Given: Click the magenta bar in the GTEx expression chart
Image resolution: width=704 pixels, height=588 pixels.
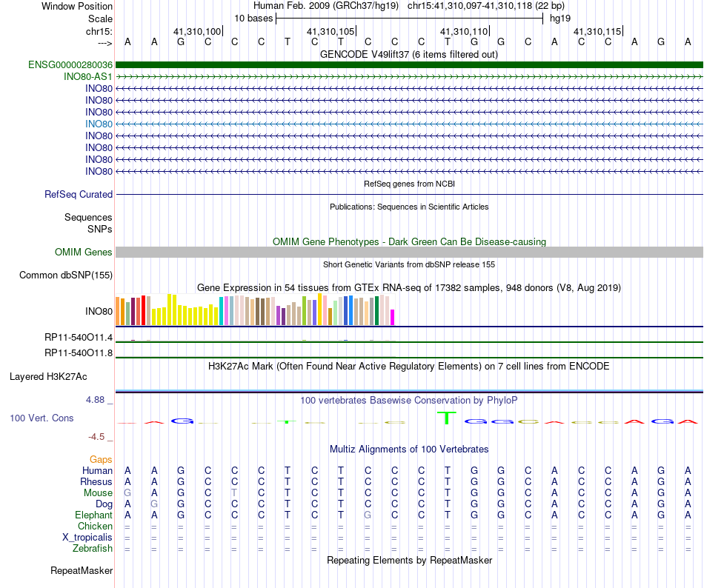Looking at the screenshot, I should click(393, 317).
